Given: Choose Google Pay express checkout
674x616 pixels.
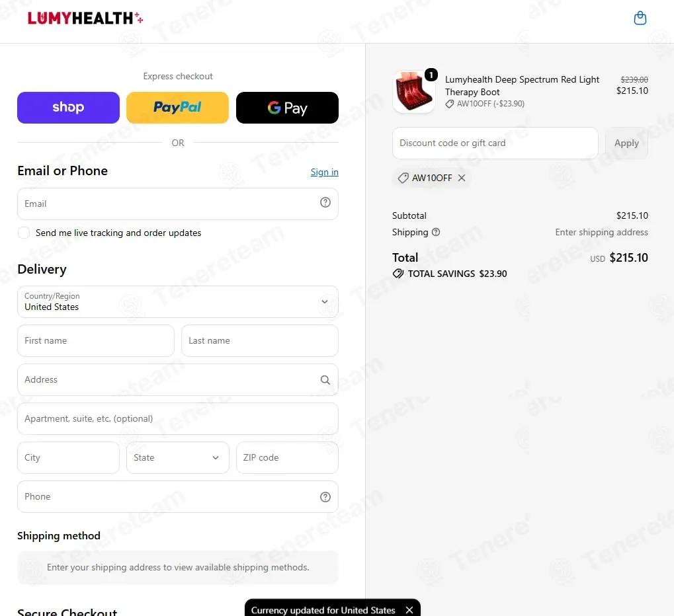Looking at the screenshot, I should pyautogui.click(x=287, y=107).
